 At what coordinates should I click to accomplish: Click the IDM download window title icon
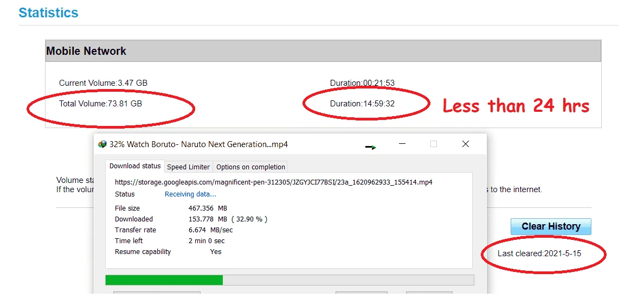click(x=102, y=144)
